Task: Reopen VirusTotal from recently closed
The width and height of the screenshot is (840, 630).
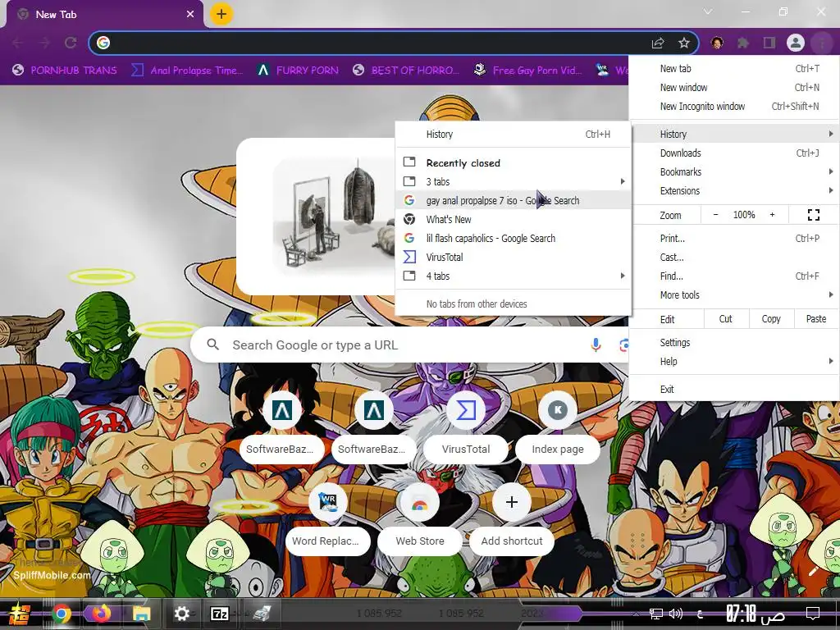Action: click(x=514, y=257)
